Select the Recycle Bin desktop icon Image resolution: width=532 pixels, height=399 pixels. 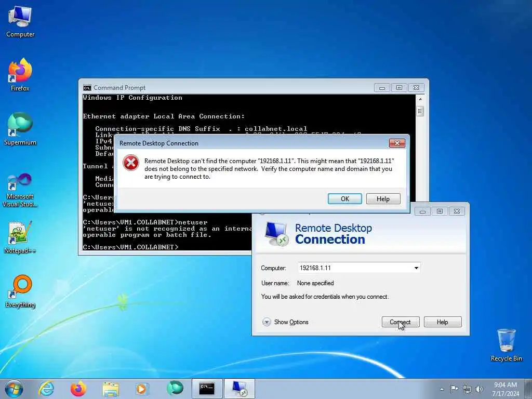506,345
